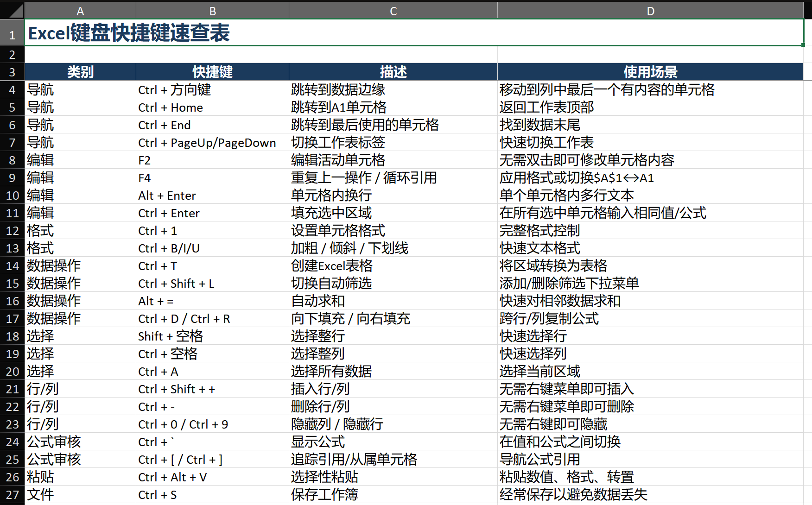812x505 pixels.
Task: Select row 14 header
Action: point(12,266)
